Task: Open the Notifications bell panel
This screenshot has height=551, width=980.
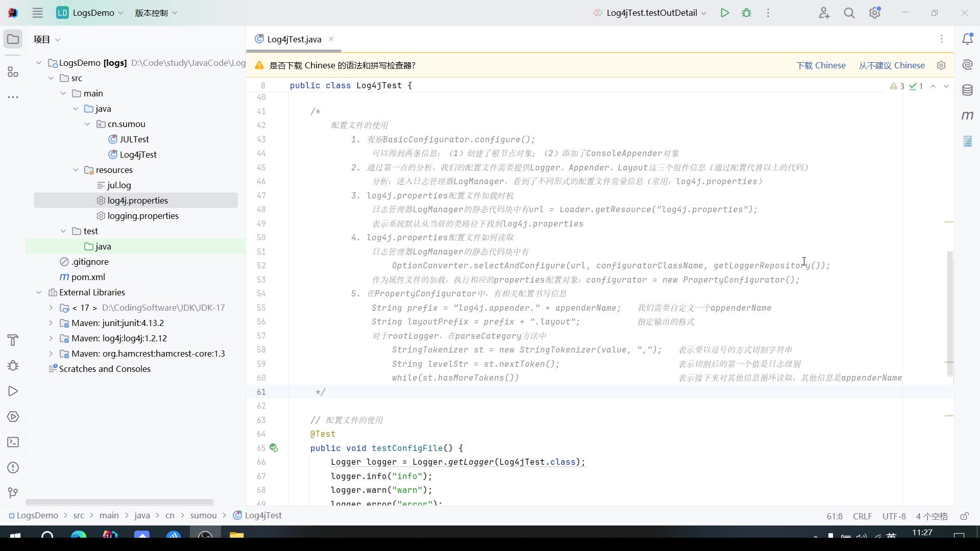Action: pyautogui.click(x=967, y=39)
